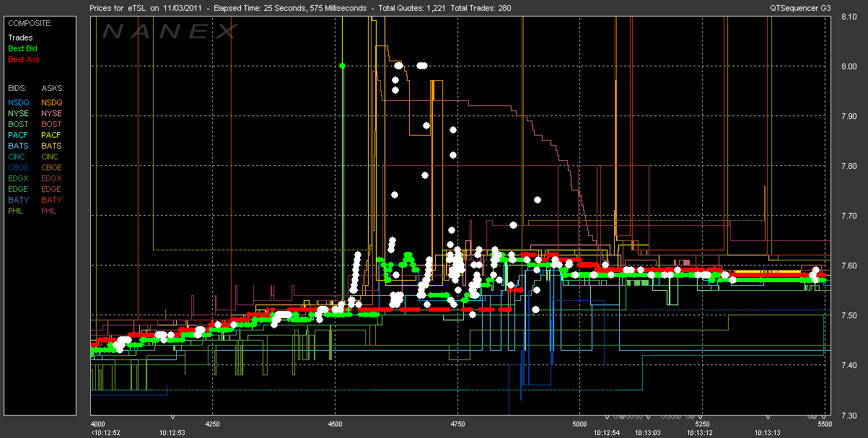Select the white Trades legend entry

pyautogui.click(x=19, y=38)
